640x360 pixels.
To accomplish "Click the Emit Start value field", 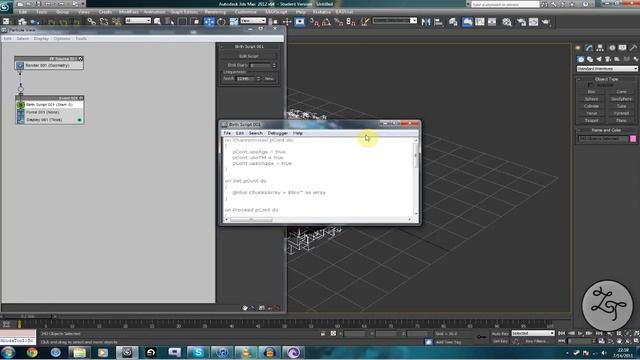I will point(260,65).
